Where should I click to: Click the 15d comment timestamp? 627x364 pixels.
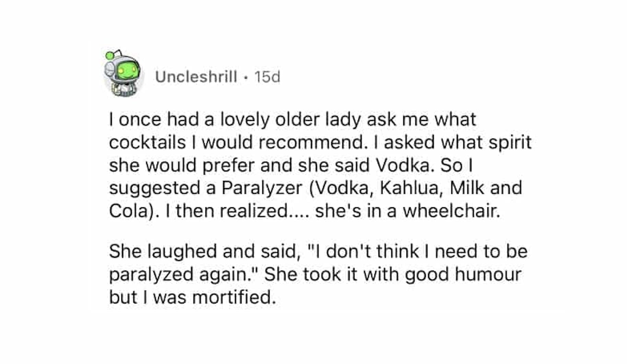[267, 77]
